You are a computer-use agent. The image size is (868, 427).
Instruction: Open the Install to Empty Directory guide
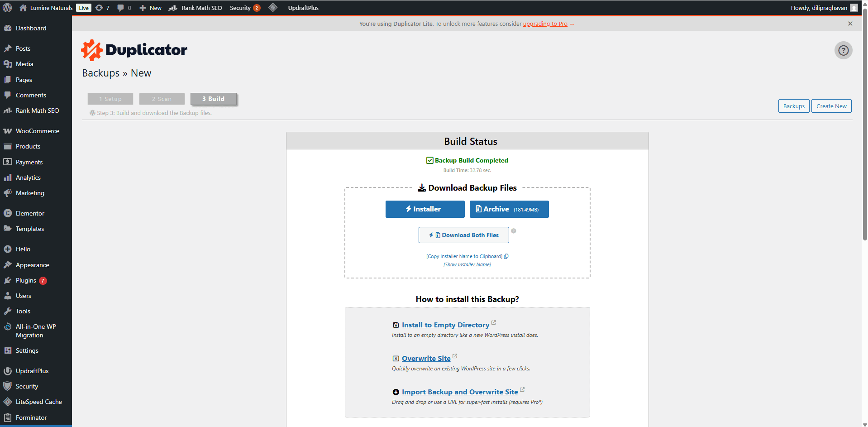(x=445, y=325)
